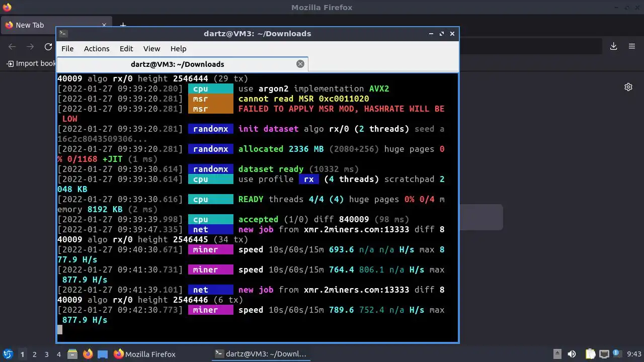Go back in Firefox
The height and width of the screenshot is (362, 644).
[12, 47]
